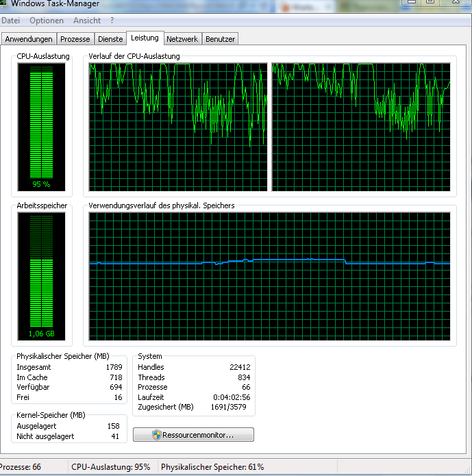Screen dimensions: 472x476
Task: Select the Leistung tab
Action: click(145, 38)
